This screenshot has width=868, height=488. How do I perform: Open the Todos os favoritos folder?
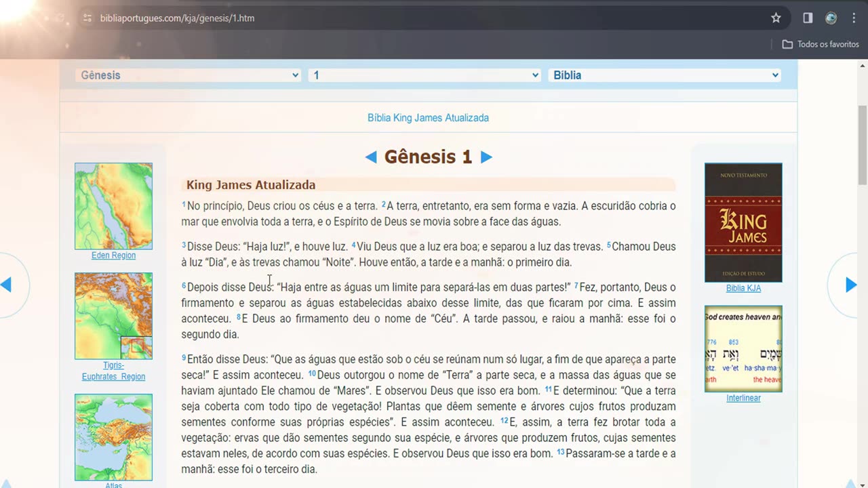(x=821, y=44)
